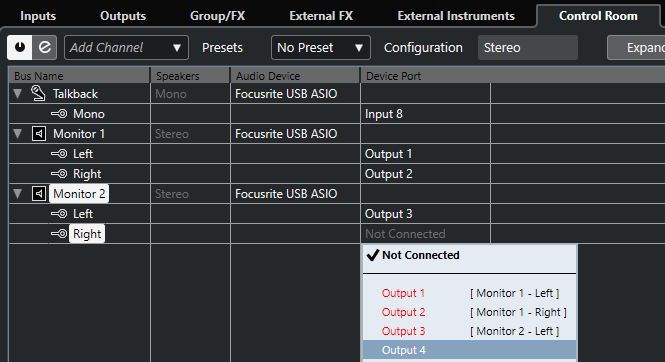The width and height of the screenshot is (665, 362).
Task: Click Talkback's Focusrite USB ASIO audio device
Action: pyautogui.click(x=295, y=94)
